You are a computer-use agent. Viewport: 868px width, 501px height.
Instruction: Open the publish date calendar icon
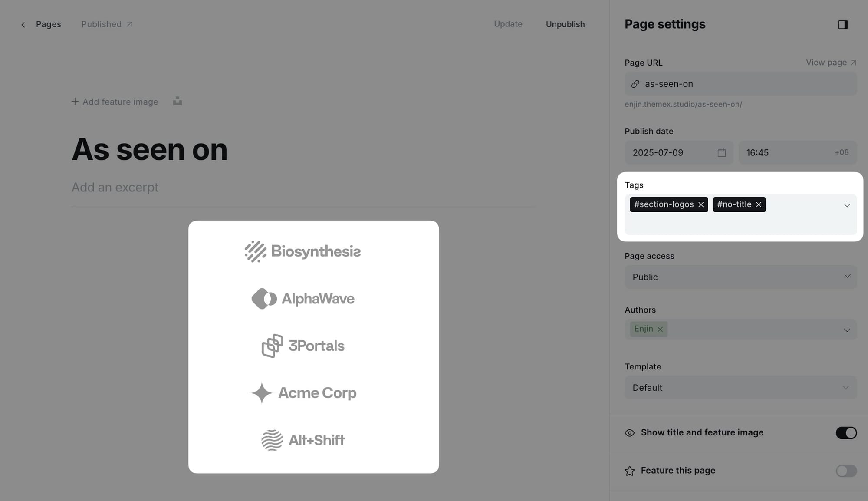721,152
